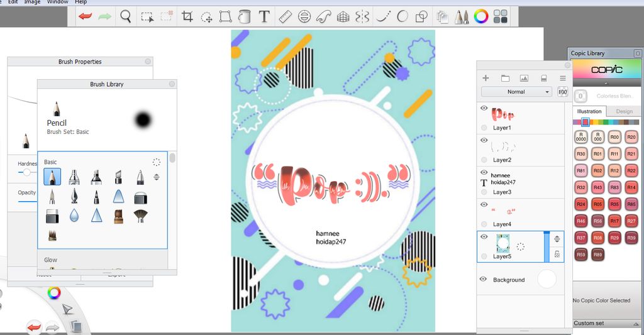The height and width of the screenshot is (335, 644).
Task: Select the fan brush in Basic set
Action: click(140, 216)
